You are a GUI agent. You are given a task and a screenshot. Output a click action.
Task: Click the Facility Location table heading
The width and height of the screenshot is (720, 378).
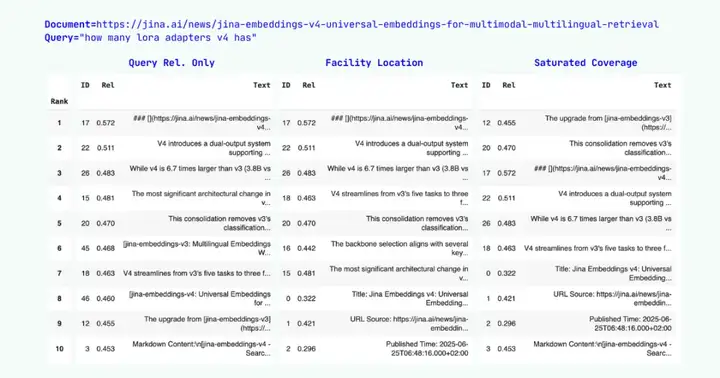point(374,63)
